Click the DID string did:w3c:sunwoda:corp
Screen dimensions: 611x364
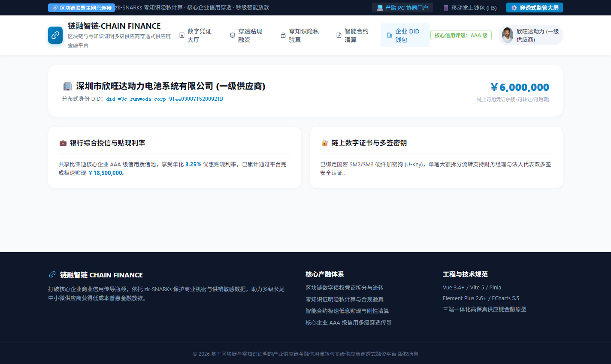[x=164, y=99]
